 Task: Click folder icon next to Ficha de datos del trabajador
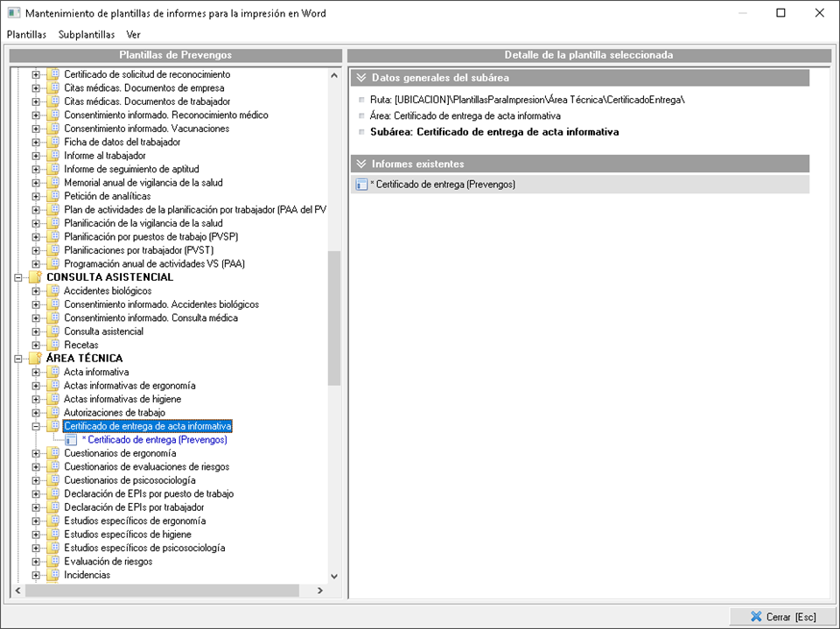click(52, 142)
